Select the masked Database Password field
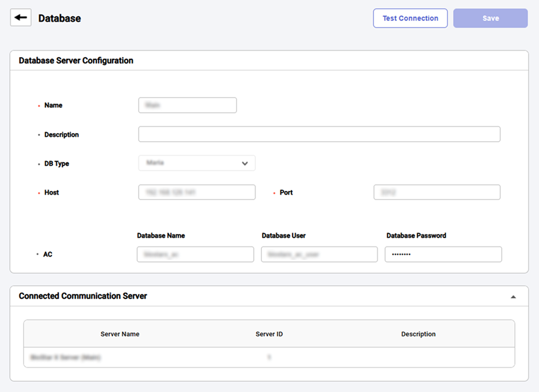The width and height of the screenshot is (539, 392). (x=443, y=255)
